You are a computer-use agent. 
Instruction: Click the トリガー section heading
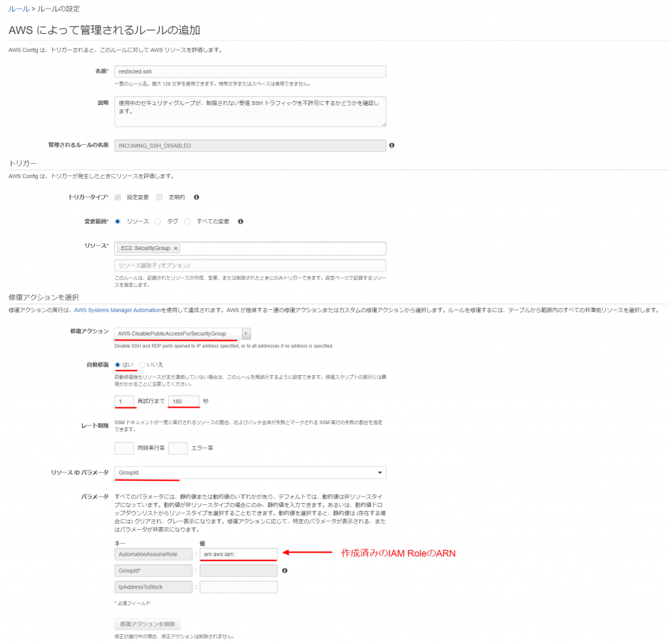pos(23,164)
